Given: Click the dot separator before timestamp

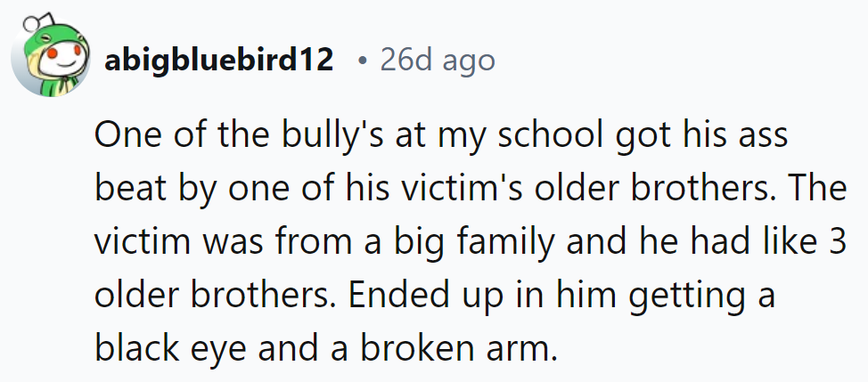Looking at the screenshot, I should pos(360,62).
